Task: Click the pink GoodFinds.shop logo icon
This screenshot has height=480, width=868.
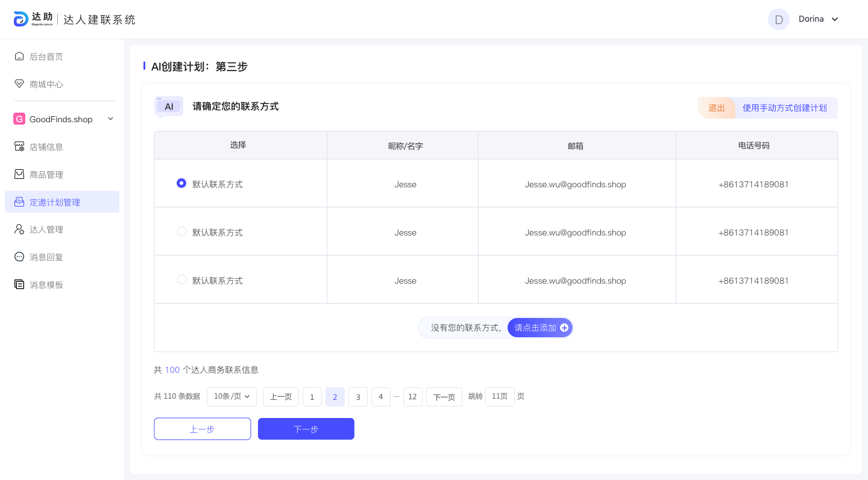Action: click(x=19, y=119)
